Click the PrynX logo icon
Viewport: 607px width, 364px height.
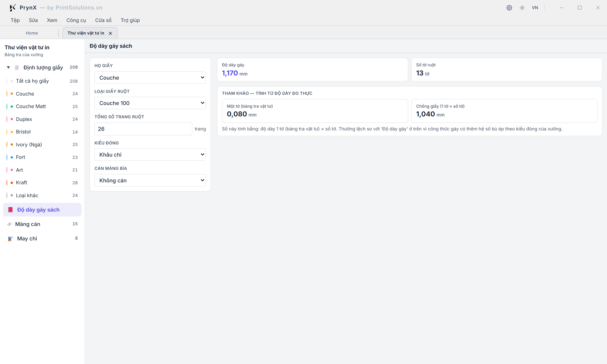13,8
